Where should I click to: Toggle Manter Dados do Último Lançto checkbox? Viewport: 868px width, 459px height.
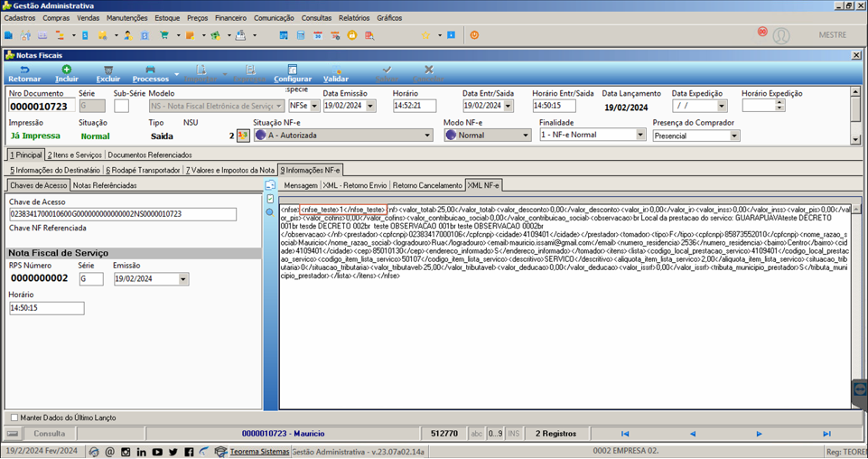click(14, 417)
